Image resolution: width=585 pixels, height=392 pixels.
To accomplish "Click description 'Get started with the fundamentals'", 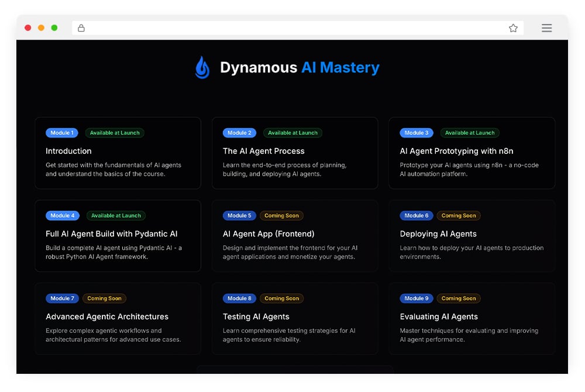I will (x=113, y=169).
